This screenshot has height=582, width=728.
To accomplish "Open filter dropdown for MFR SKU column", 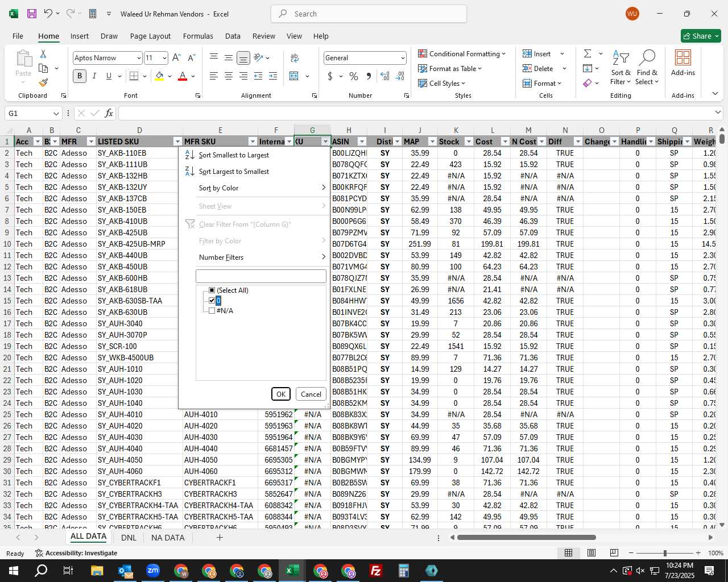I will click(253, 142).
